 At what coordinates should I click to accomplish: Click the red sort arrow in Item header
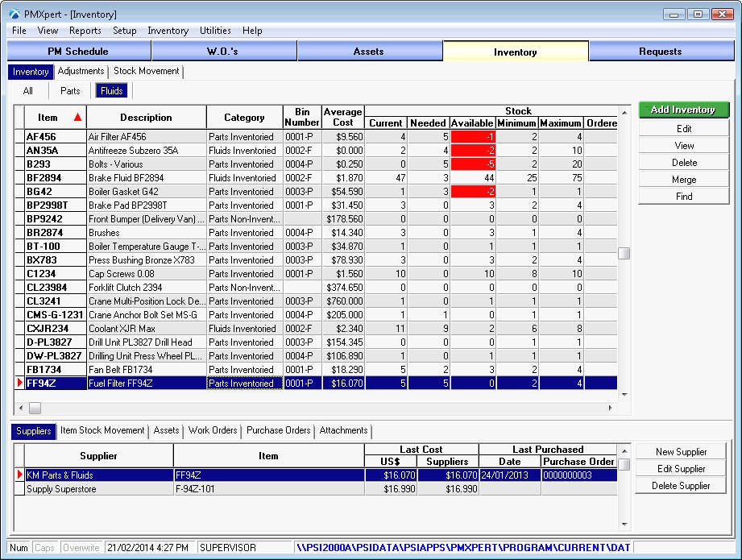[77, 118]
